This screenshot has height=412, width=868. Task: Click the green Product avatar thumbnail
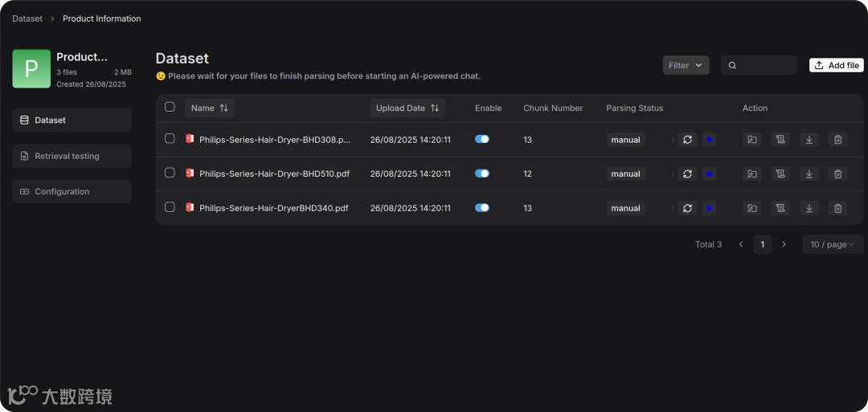tap(31, 69)
